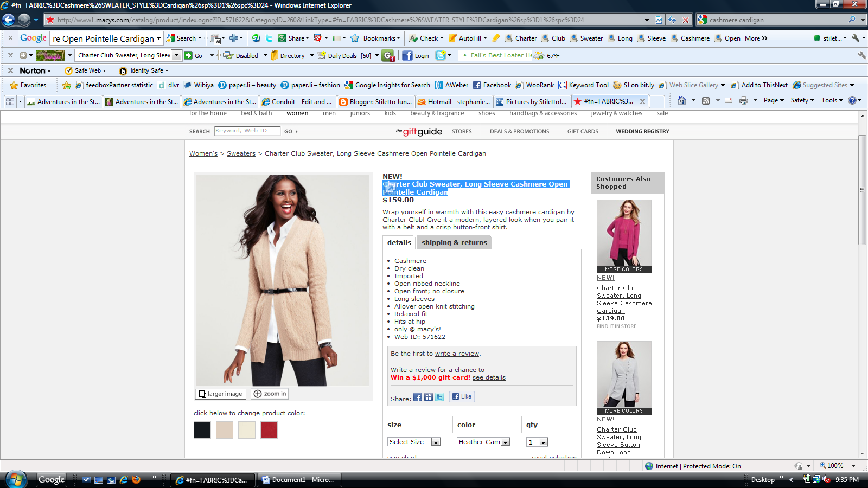Click the larger image button
The image size is (868, 488).
[x=221, y=394]
